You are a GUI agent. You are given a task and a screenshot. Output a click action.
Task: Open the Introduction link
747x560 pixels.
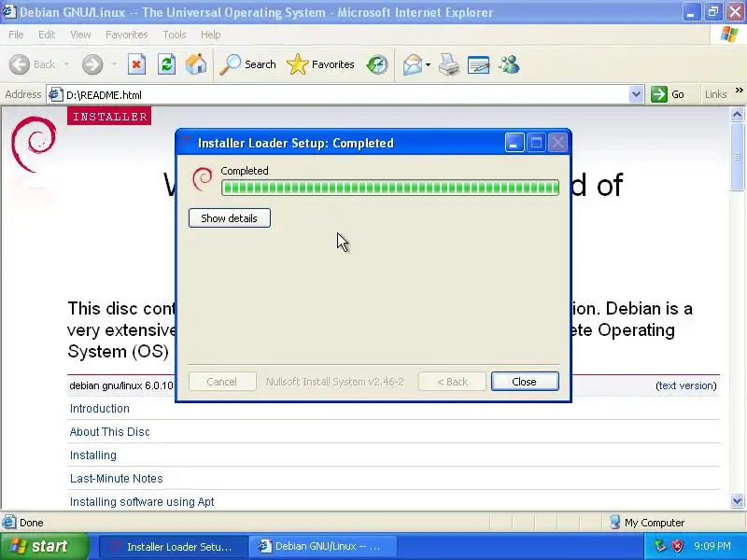tap(100, 409)
